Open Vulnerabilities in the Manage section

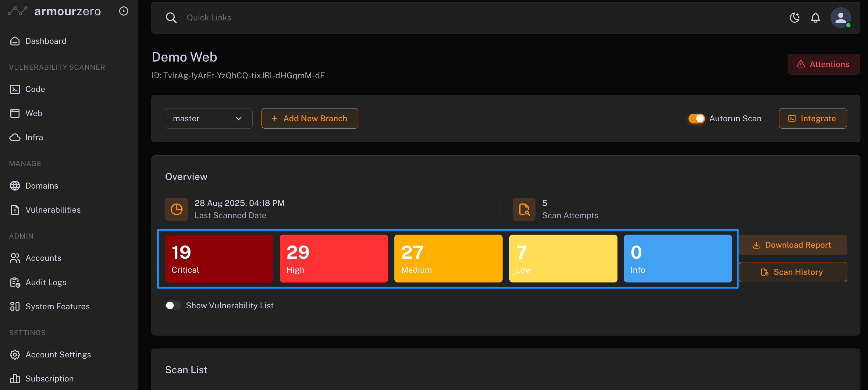[53, 210]
